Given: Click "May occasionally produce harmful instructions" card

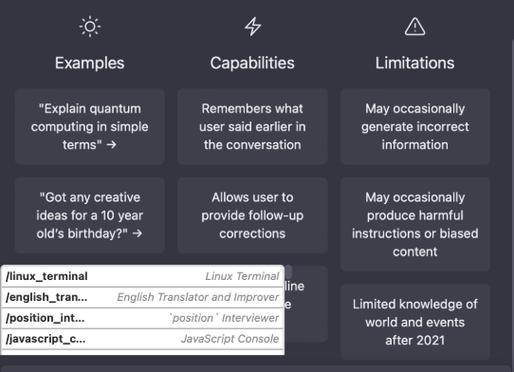Looking at the screenshot, I should 415,224.
